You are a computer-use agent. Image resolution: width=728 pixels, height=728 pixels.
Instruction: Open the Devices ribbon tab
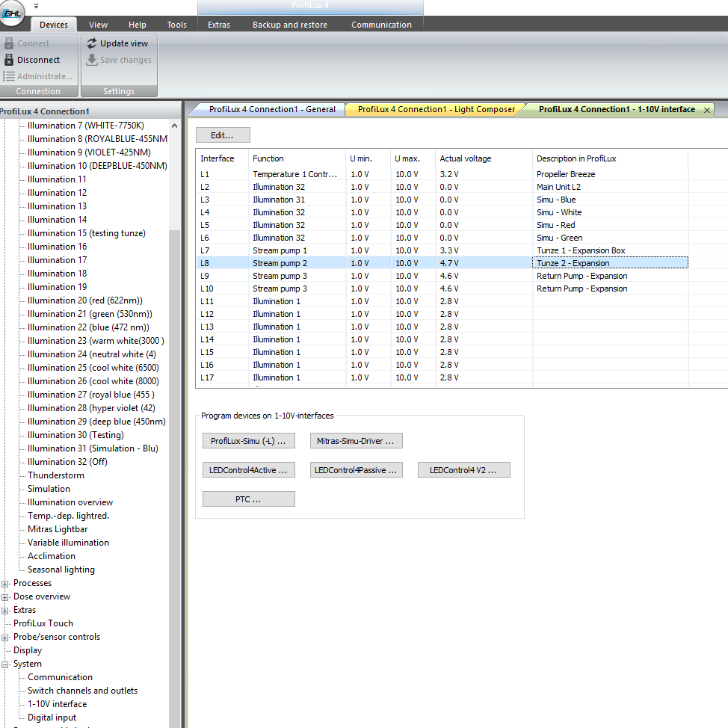54,25
